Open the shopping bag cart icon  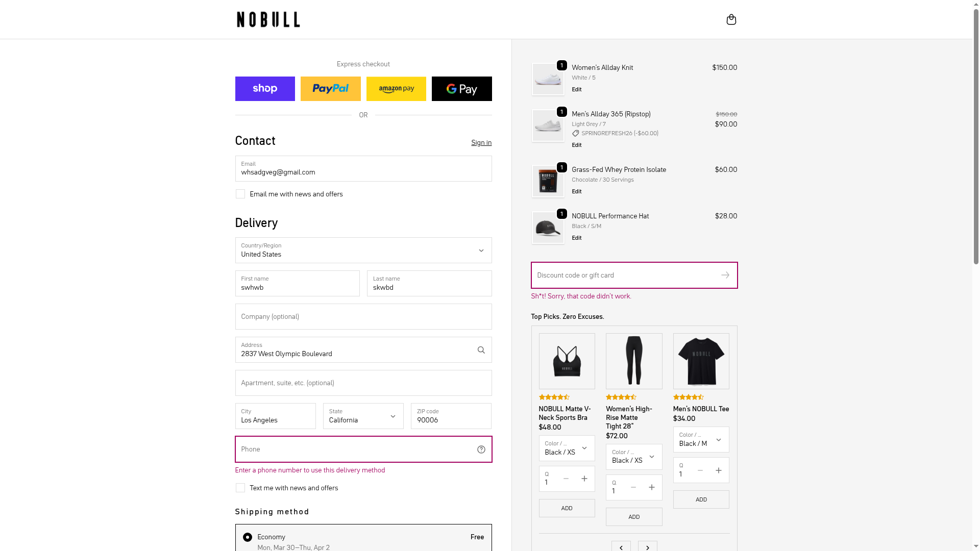click(731, 19)
